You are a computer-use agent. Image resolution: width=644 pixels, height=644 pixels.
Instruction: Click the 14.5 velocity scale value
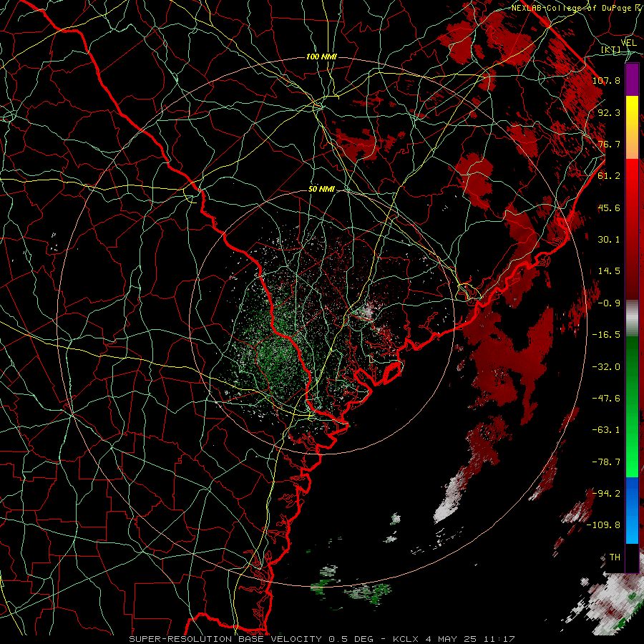(609, 271)
